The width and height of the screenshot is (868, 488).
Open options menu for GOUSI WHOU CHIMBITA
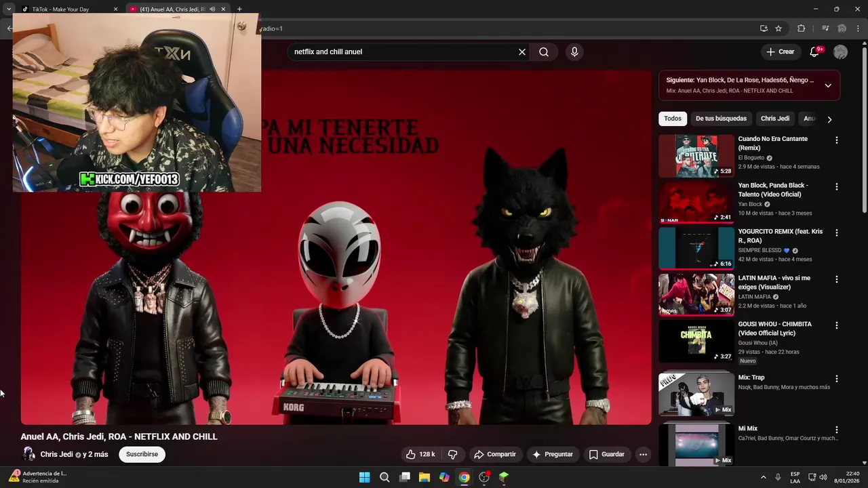836,325
